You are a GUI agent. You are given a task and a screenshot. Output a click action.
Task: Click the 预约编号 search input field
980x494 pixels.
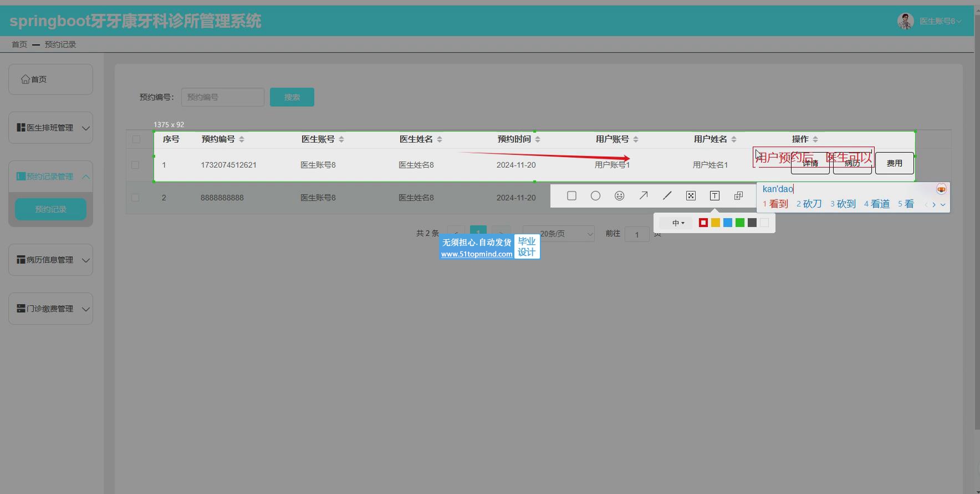coord(222,97)
